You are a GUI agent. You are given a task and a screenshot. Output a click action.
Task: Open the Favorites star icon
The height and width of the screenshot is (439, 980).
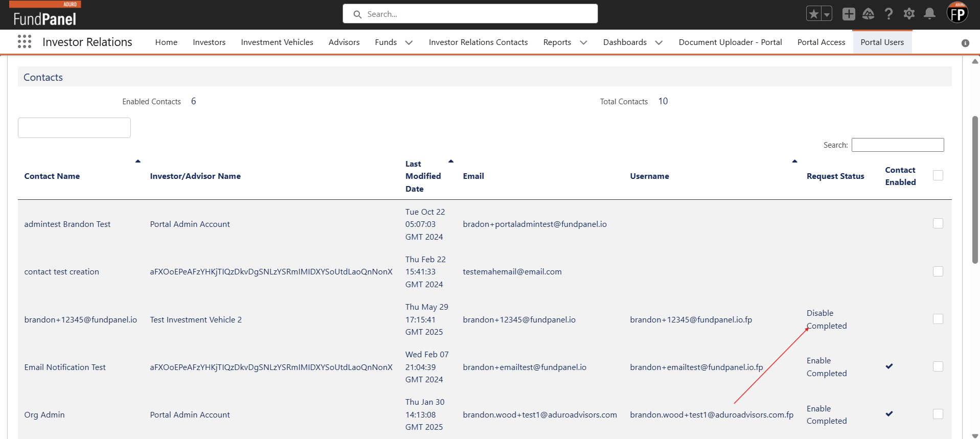click(814, 14)
